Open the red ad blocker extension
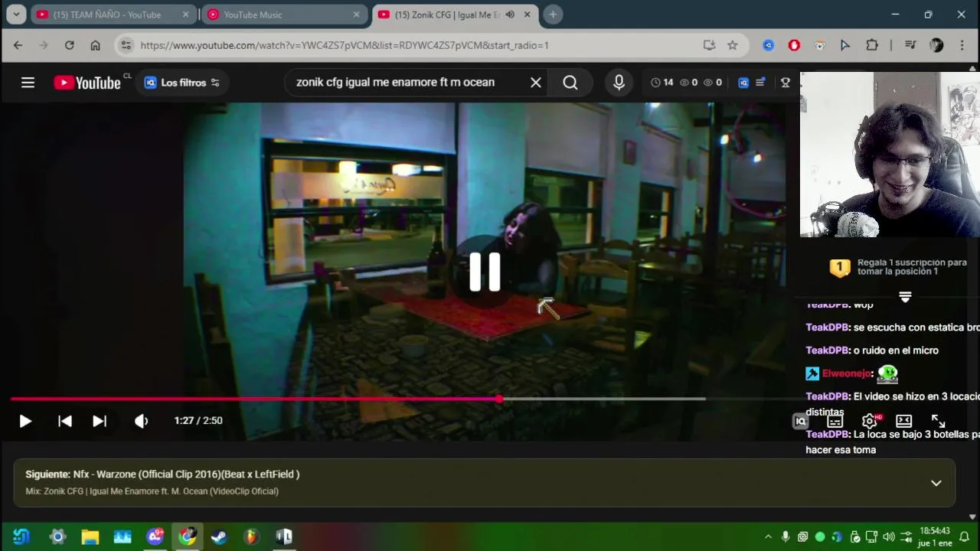980x551 pixels. [x=794, y=45]
